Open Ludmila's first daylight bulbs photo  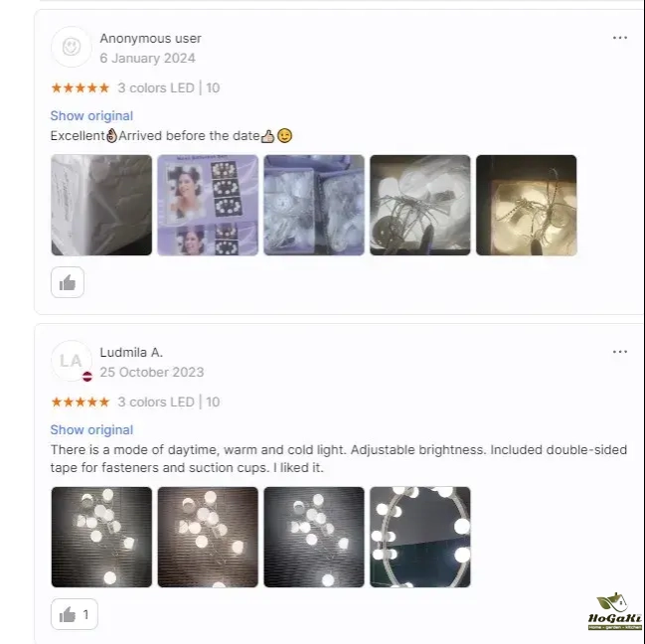[101, 537]
